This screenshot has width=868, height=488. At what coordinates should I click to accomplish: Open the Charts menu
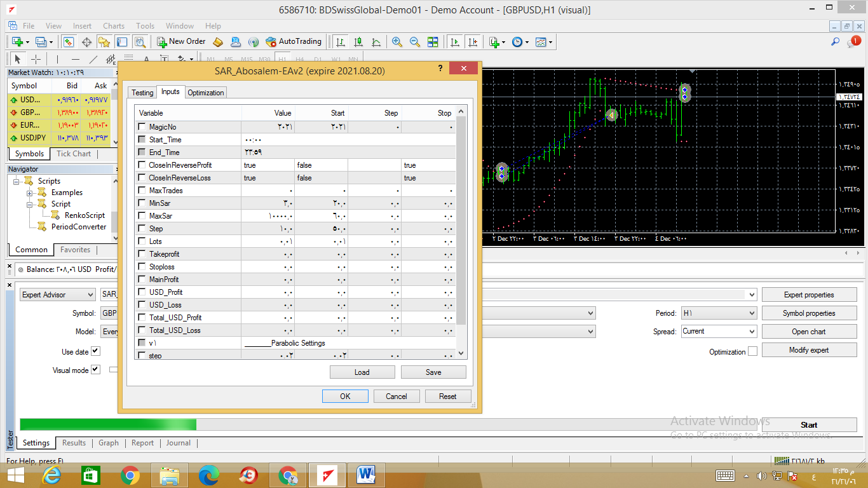114,26
